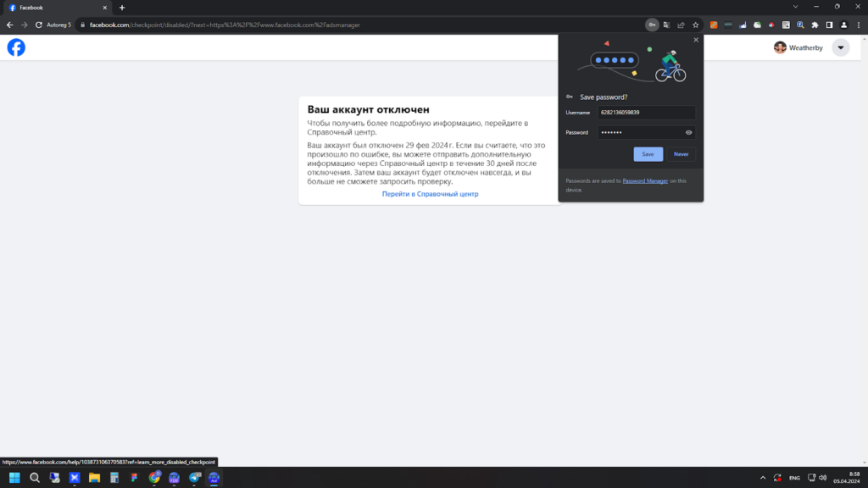
Task: Open the saved password key icon
Action: pyautogui.click(x=652, y=25)
